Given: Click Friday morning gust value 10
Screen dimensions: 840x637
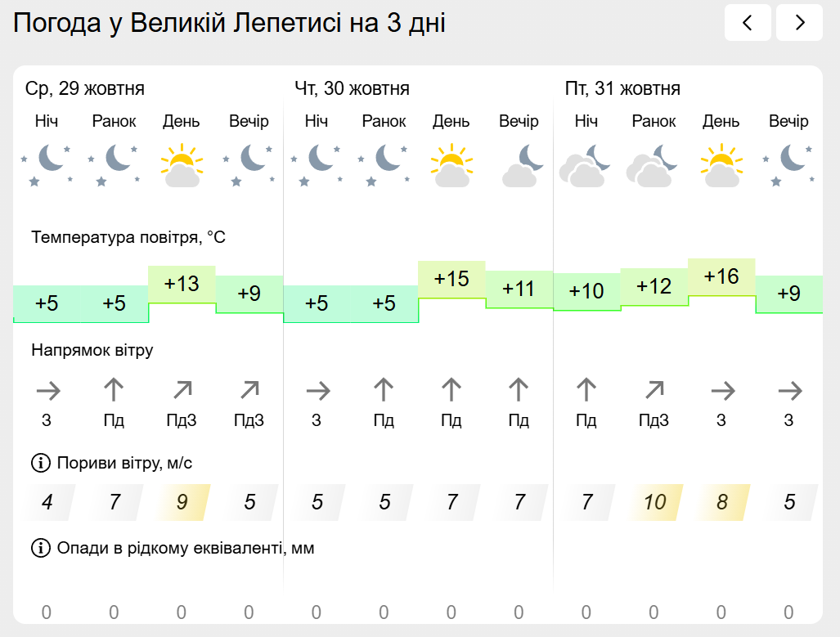Looking at the screenshot, I should [654, 502].
